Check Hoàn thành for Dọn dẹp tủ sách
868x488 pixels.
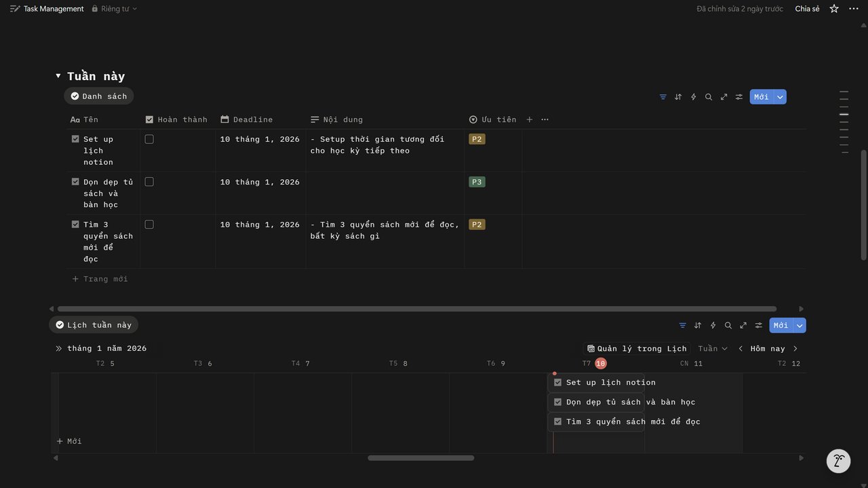(149, 182)
